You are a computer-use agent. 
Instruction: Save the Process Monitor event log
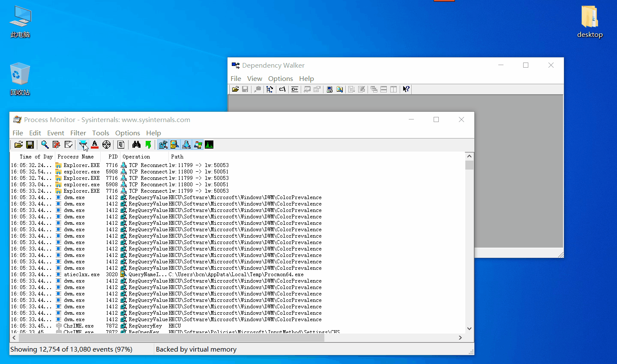(30, 145)
